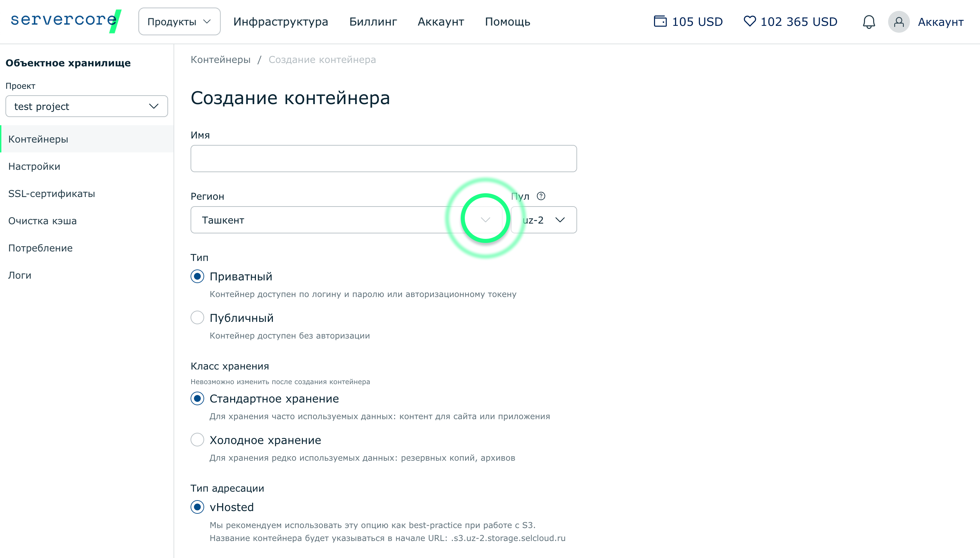This screenshot has width=980, height=558.
Task: Open Логи in the sidebar
Action: (x=19, y=275)
